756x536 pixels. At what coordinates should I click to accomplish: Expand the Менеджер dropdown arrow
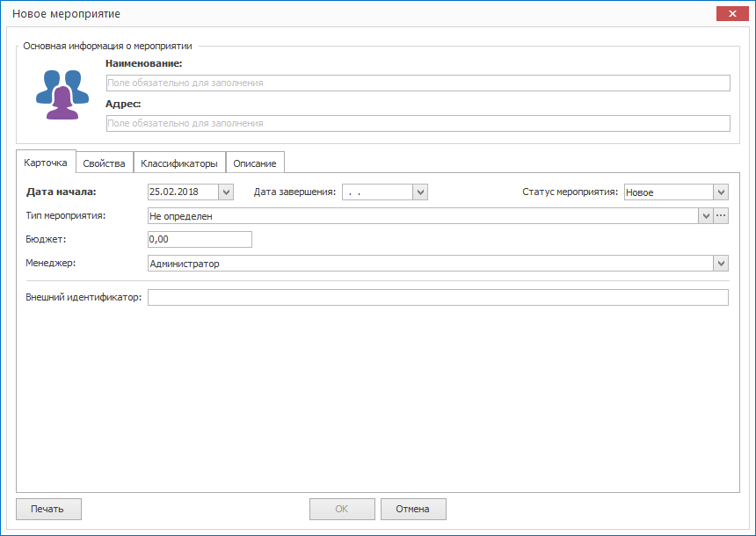721,264
